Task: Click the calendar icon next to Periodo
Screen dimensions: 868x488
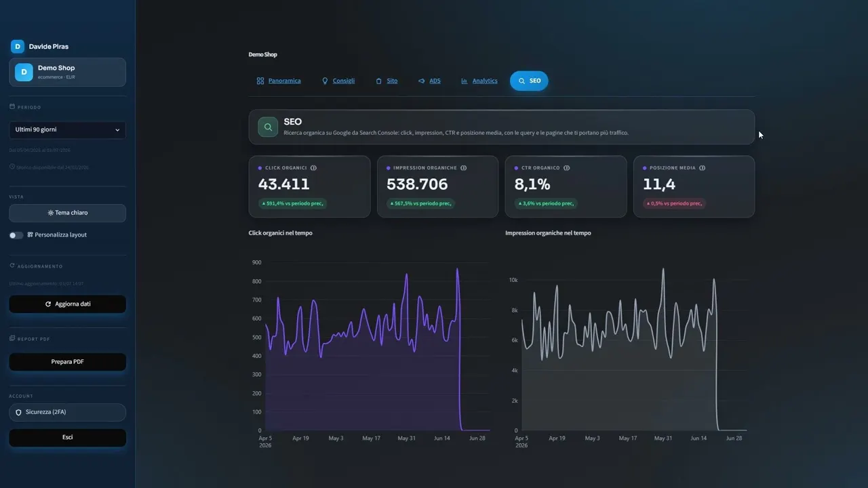Action: click(x=12, y=106)
